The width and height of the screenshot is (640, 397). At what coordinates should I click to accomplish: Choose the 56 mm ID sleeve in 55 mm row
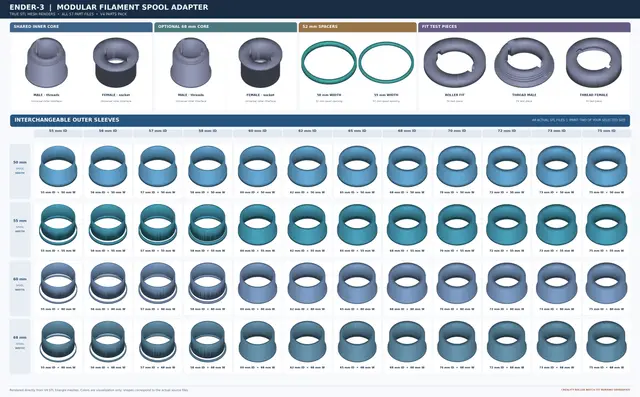pyautogui.click(x=108, y=225)
